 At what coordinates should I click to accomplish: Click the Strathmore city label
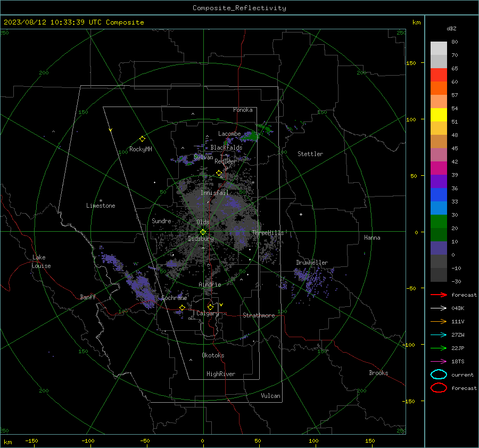[259, 315]
